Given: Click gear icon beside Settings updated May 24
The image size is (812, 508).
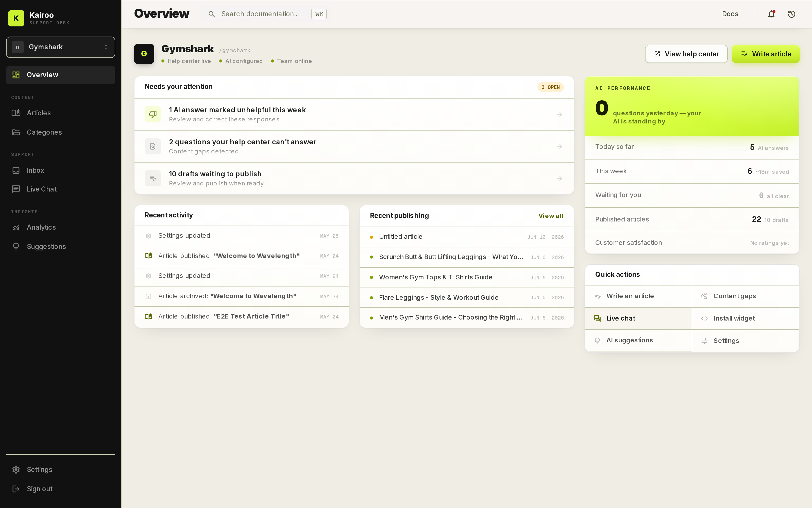Looking at the screenshot, I should coord(148,276).
